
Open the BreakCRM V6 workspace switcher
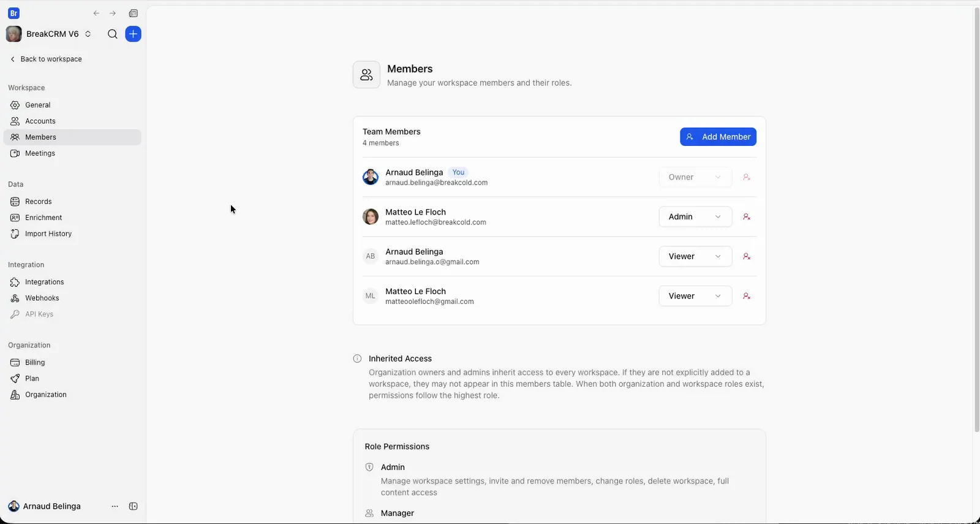49,34
